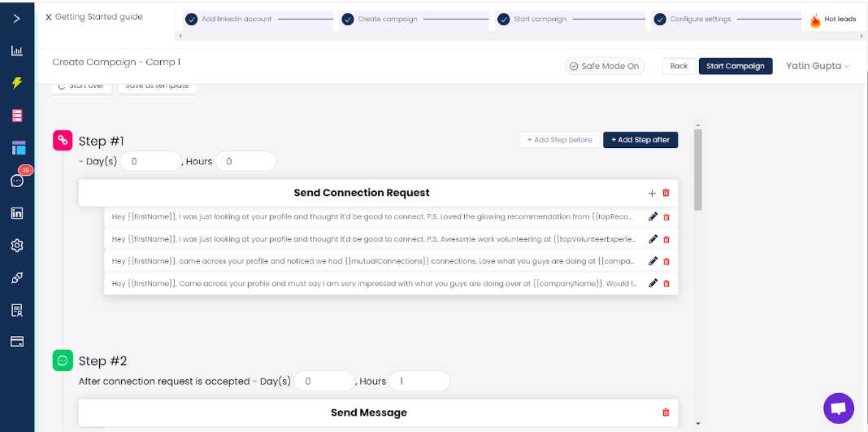The image size is (868, 432).
Task: Click the Add Step before button
Action: [560, 140]
